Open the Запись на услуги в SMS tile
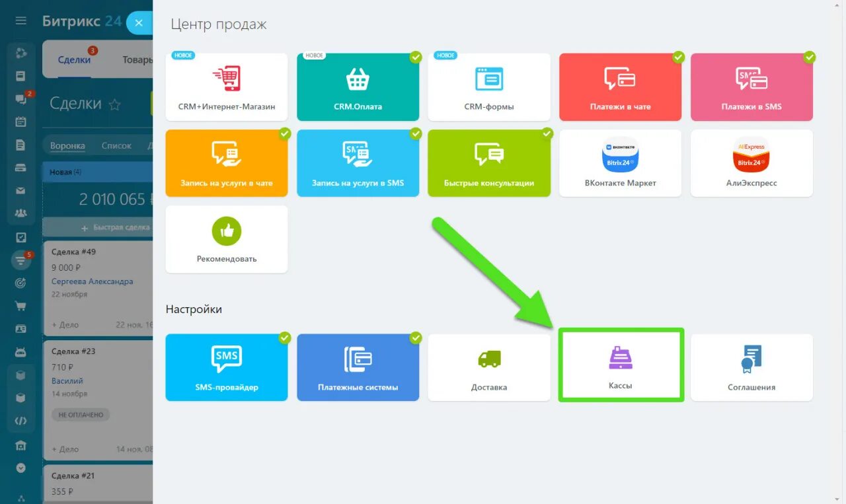 (x=358, y=163)
